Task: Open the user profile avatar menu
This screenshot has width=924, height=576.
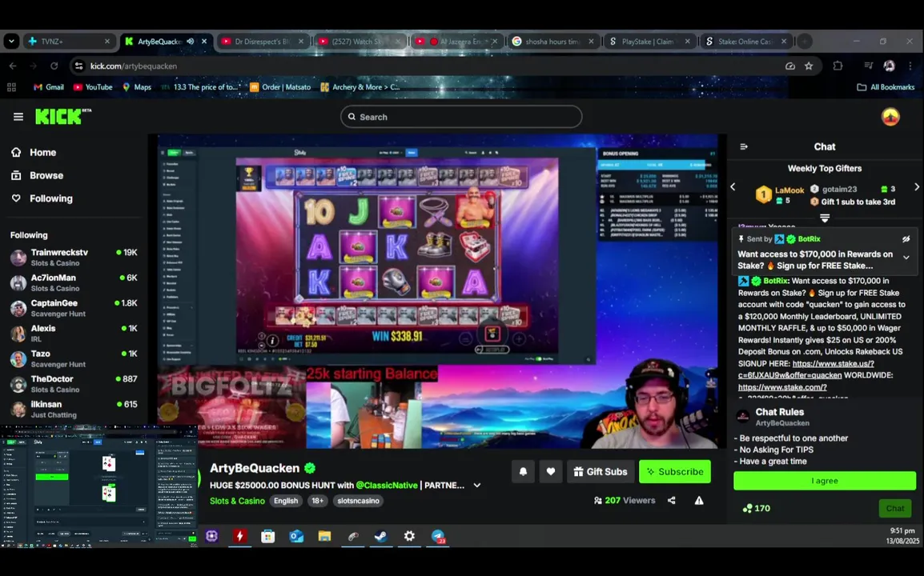Action: 890,117
